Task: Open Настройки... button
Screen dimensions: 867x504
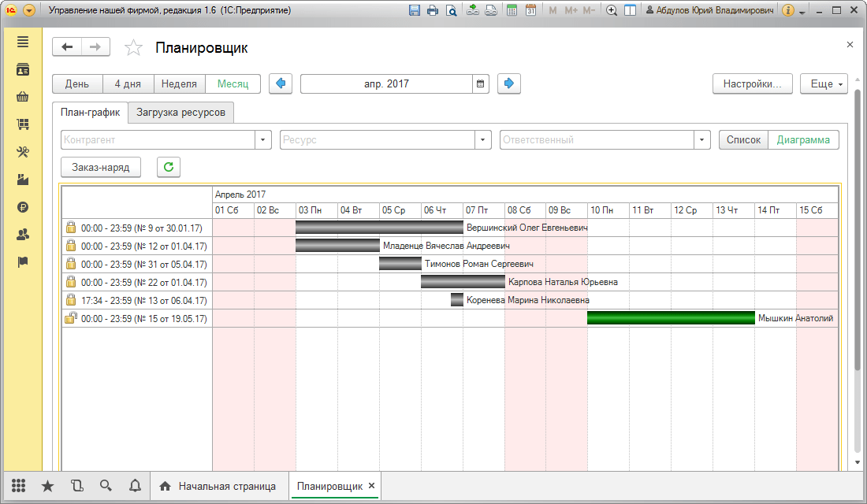Action: [x=753, y=84]
